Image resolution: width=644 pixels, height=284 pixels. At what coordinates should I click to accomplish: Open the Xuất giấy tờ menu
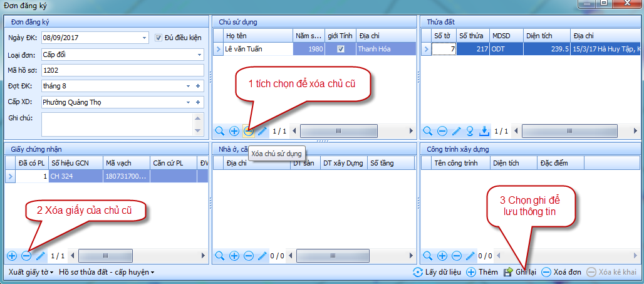pos(30,272)
